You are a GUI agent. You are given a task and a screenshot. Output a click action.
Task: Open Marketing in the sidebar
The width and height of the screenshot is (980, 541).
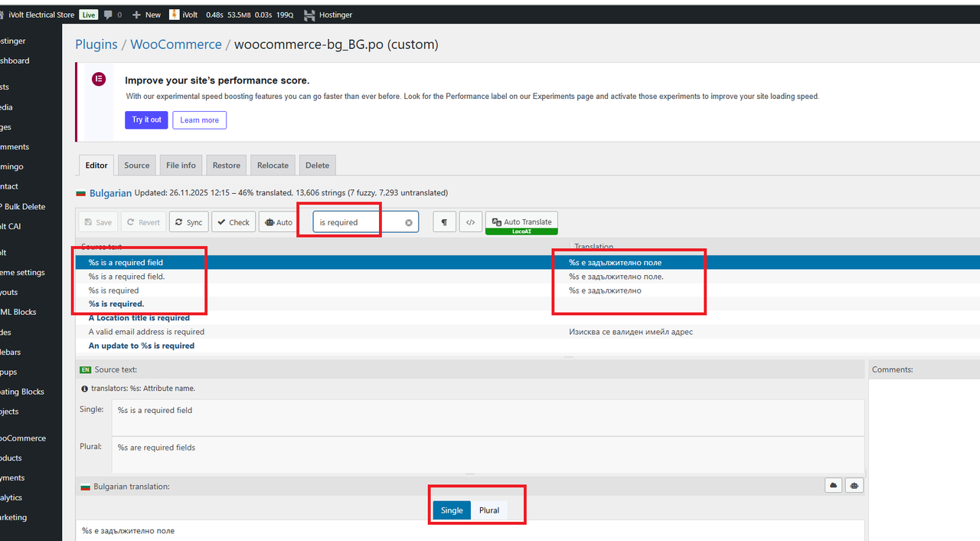pos(14,517)
